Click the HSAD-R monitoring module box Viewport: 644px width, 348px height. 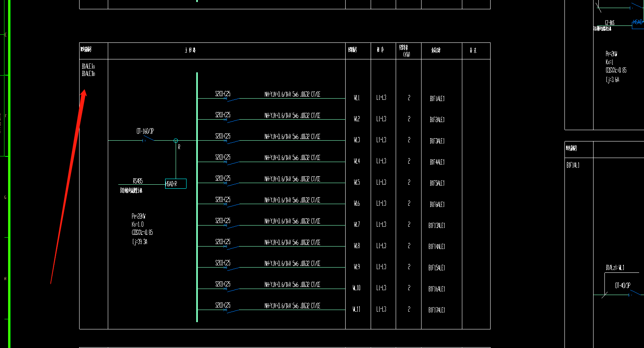(176, 183)
